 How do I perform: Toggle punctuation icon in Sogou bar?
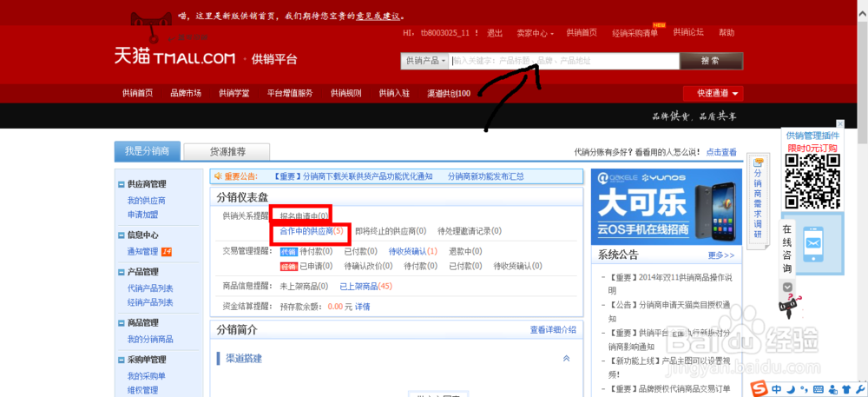(804, 389)
